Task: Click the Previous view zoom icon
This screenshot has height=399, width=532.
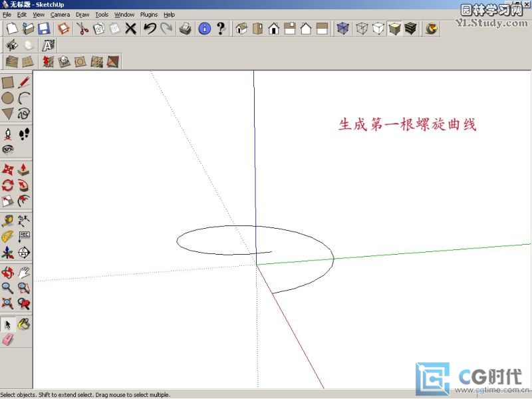Action: click(x=24, y=304)
